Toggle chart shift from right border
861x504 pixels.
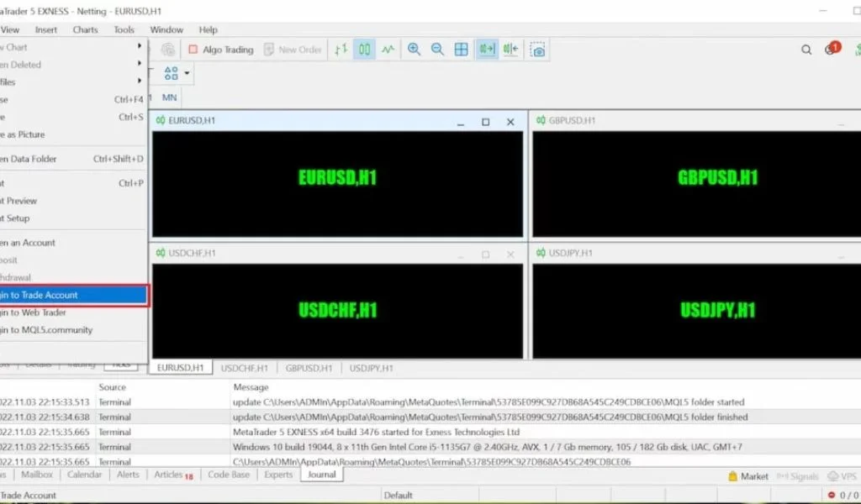510,50
